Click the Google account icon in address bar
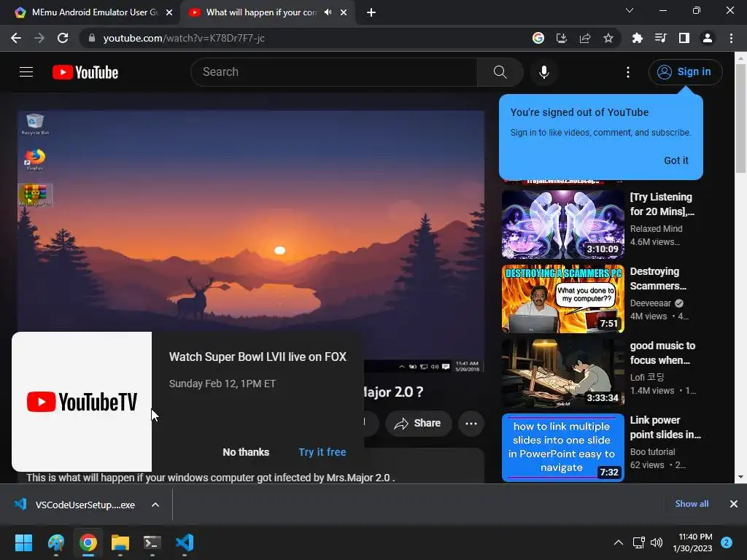Viewport: 747px width, 560px height. tap(538, 38)
